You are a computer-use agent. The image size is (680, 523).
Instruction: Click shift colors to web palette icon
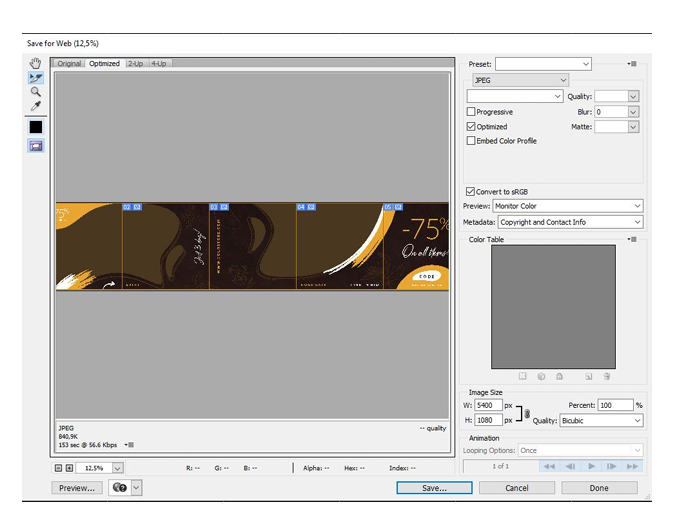click(x=541, y=376)
